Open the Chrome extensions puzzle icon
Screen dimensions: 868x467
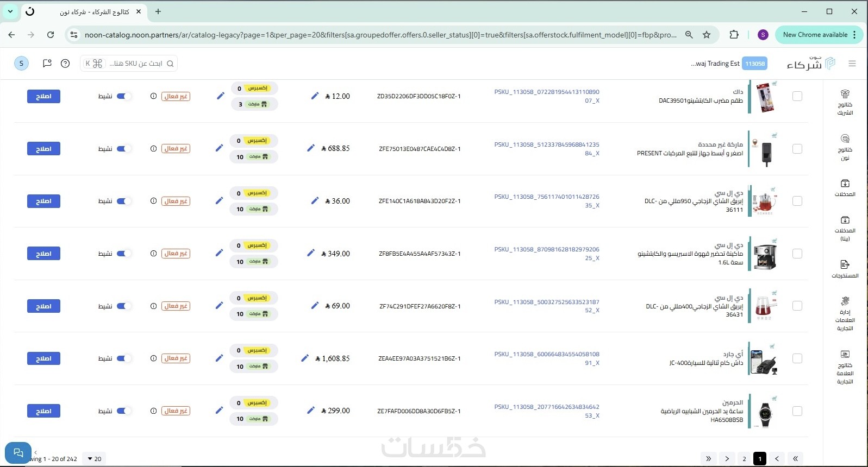coord(734,35)
